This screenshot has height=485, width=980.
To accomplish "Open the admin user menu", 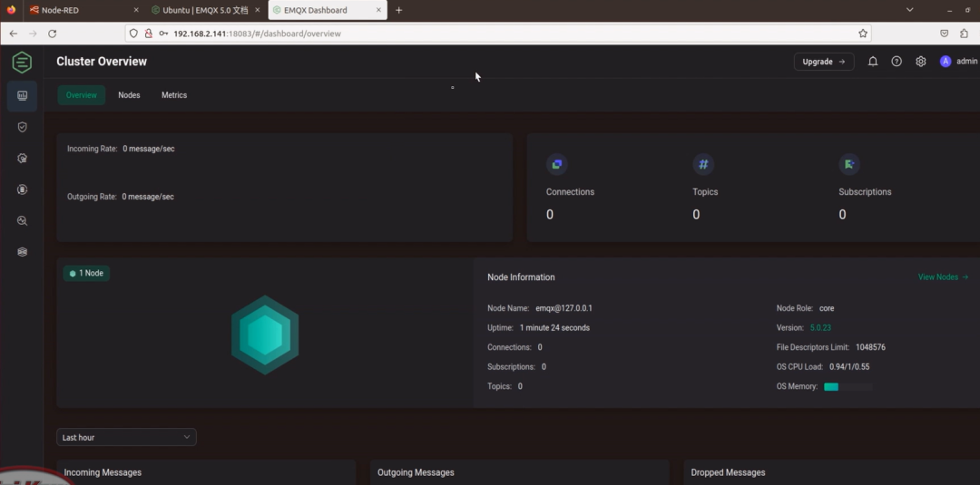I will coord(959,61).
